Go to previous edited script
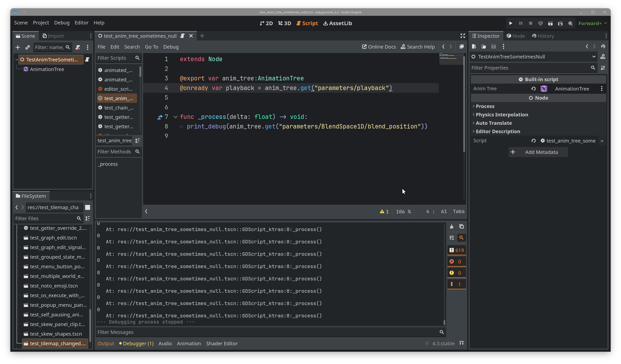Image resolution: width=621 pixels, height=364 pixels. pos(443,47)
